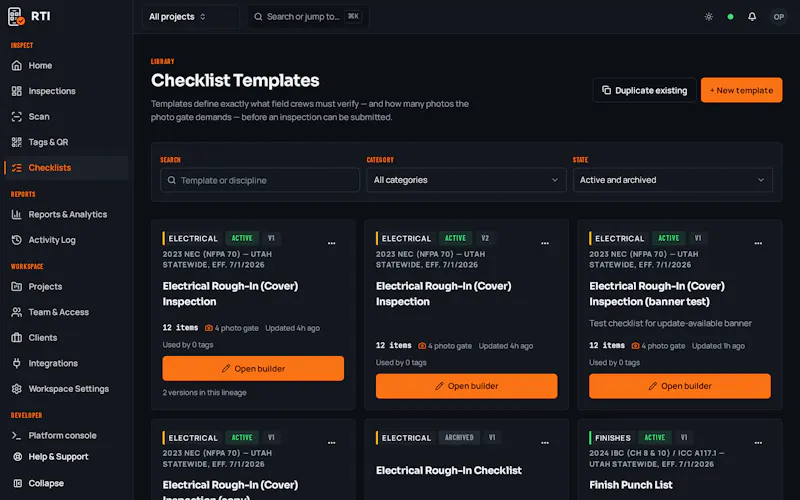
Task: Click the Reports bar chart icon
Action: [17, 214]
